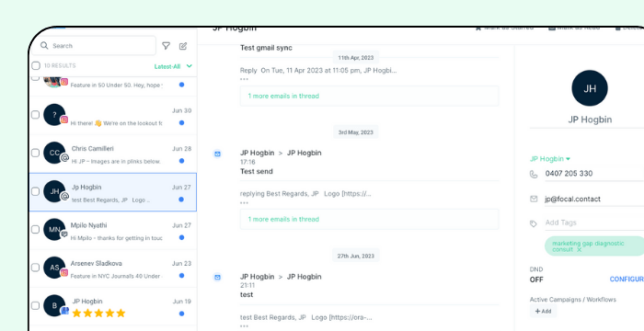
Task: Check the Arsenev Sladkova conversation checkbox
Action: point(35,268)
